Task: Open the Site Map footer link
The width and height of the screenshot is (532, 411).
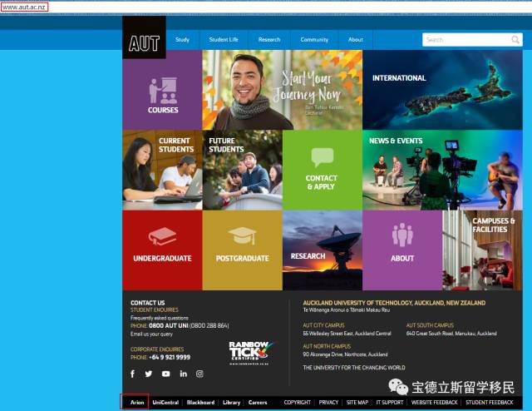Action: coord(357,402)
